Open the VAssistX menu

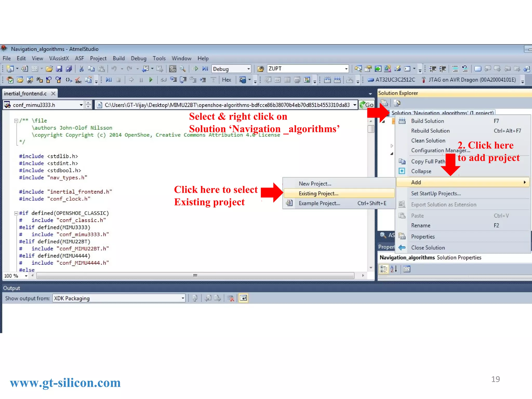click(59, 58)
